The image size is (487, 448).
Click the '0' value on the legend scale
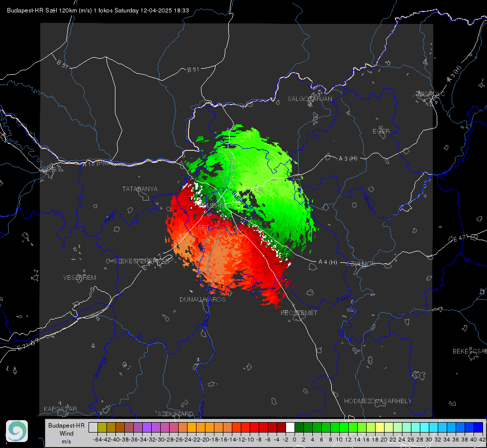coord(294,440)
